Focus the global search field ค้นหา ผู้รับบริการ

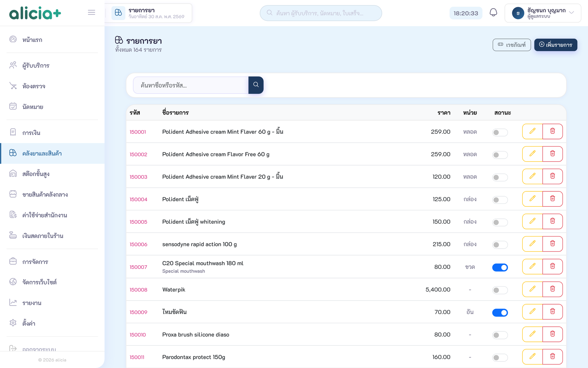[x=321, y=13]
